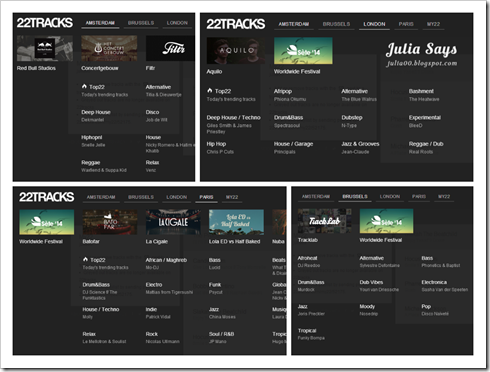490x372 pixels.
Task: Open the Funk playlist by Psycut
Action: click(x=216, y=288)
